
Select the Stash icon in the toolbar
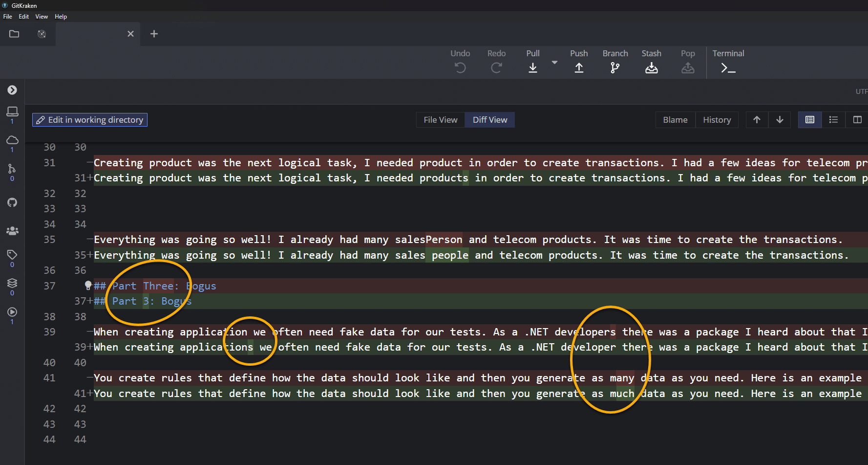coord(652,67)
